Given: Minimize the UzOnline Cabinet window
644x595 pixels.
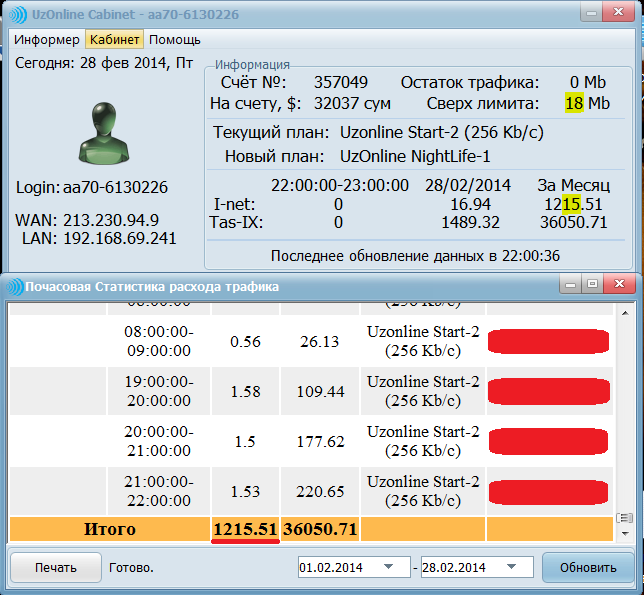Looking at the screenshot, I should 591,14.
